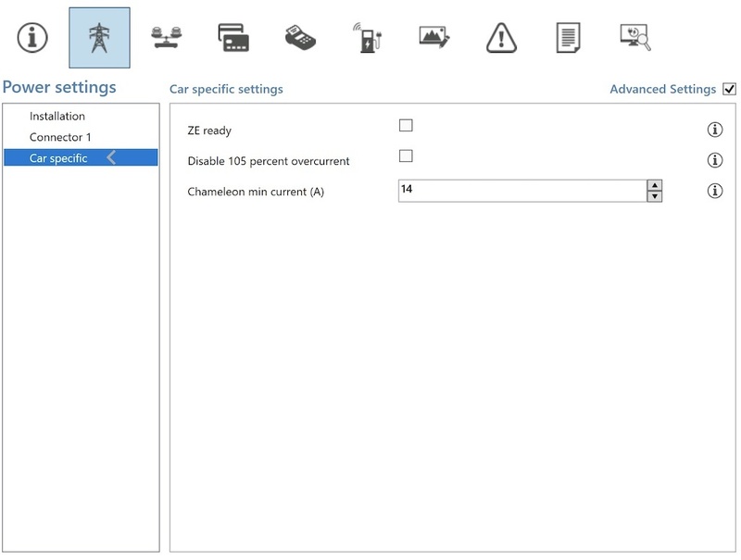
Task: Open the payment cards icon
Action: click(233, 38)
